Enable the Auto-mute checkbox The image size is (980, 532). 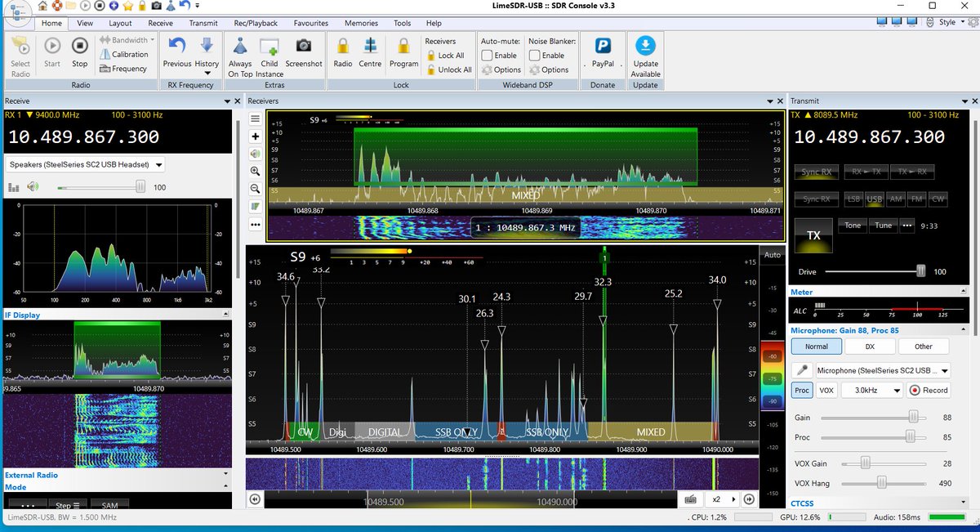[x=488, y=56]
